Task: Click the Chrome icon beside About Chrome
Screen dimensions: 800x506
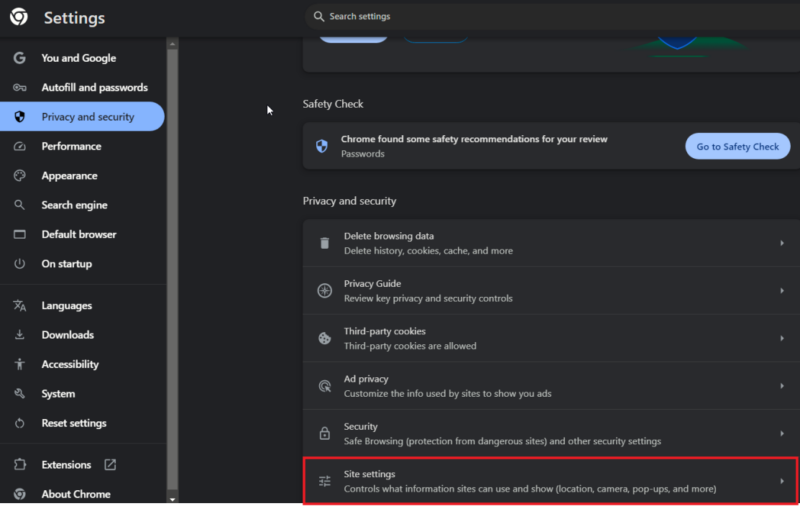Action: click(x=19, y=494)
